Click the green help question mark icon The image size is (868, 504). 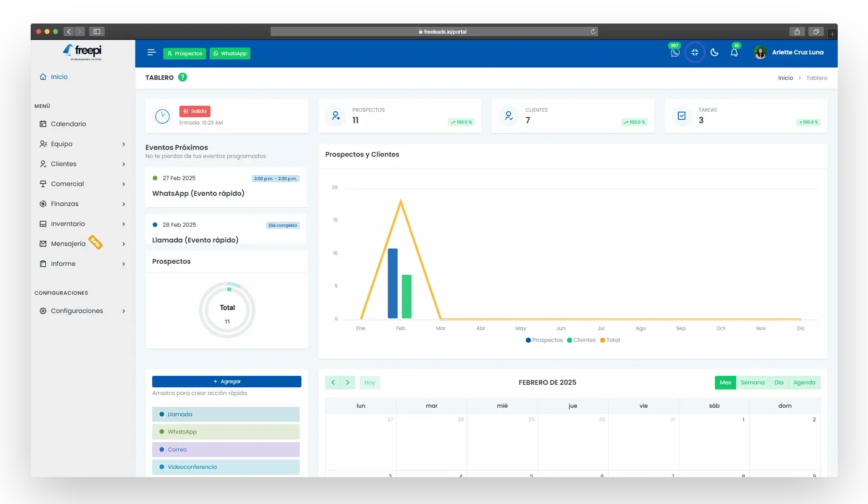click(182, 77)
